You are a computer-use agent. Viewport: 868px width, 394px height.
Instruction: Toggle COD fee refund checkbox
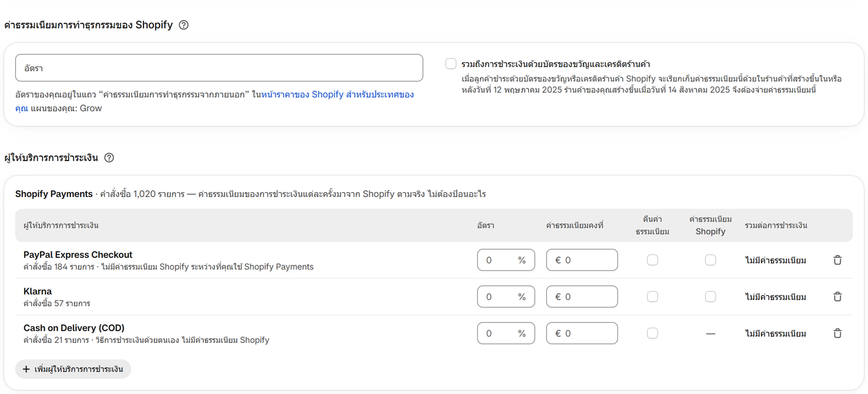[x=653, y=333]
